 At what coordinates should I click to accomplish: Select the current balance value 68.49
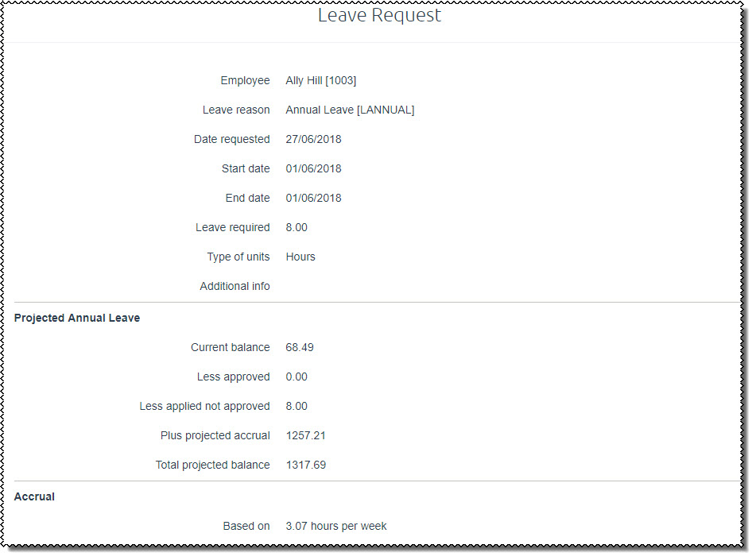299,347
